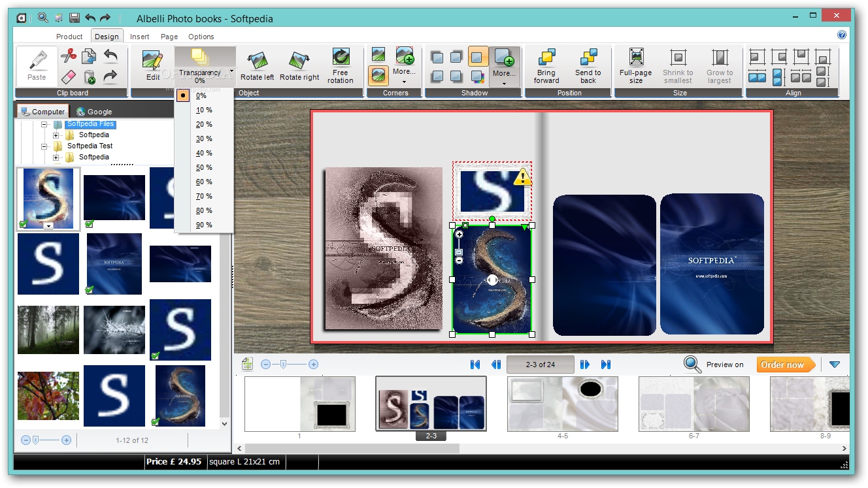
Task: Click the Rotate left icon
Action: (x=257, y=61)
